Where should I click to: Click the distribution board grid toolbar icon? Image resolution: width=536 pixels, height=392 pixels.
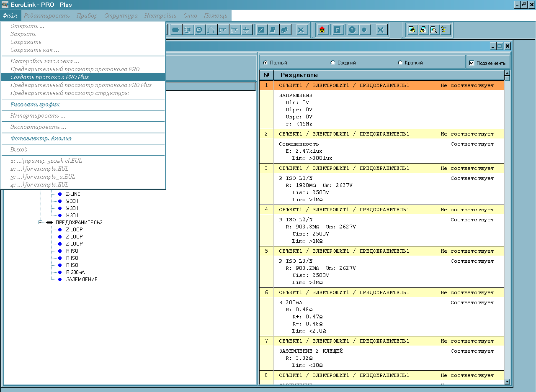pos(187,30)
